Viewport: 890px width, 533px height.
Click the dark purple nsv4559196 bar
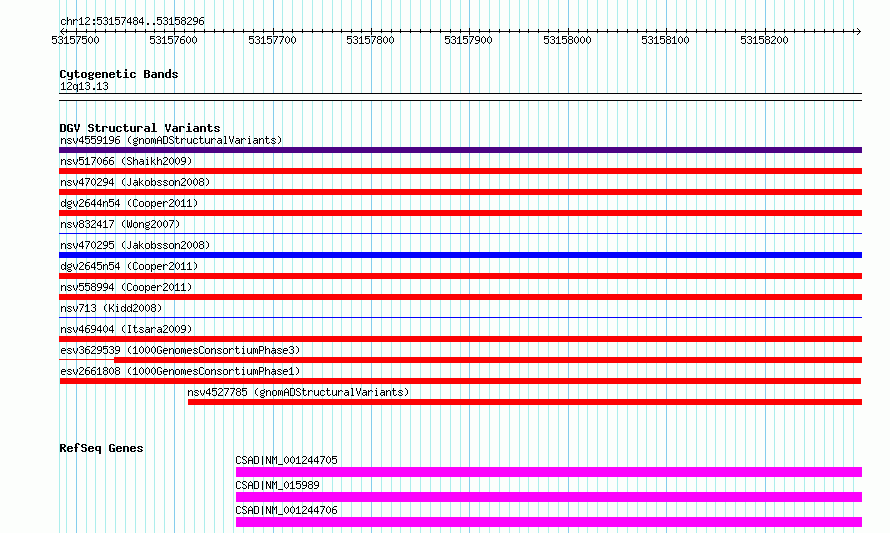[x=460, y=150]
